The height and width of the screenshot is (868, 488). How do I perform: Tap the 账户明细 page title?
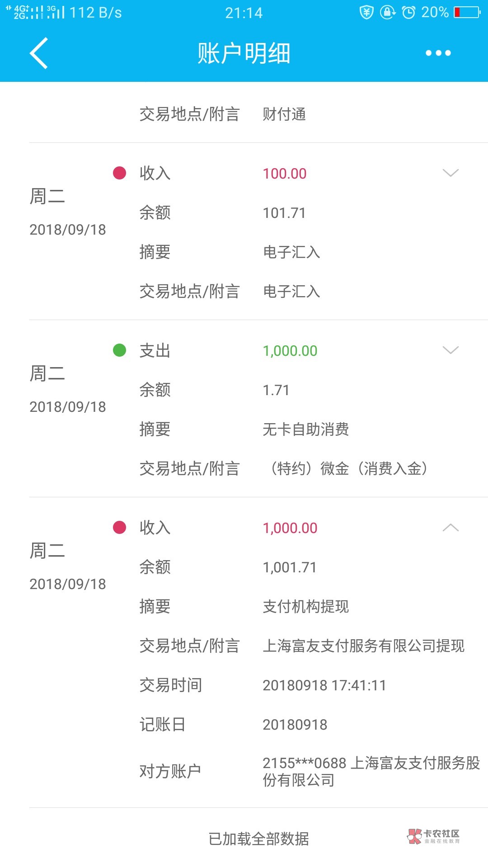coord(244,53)
